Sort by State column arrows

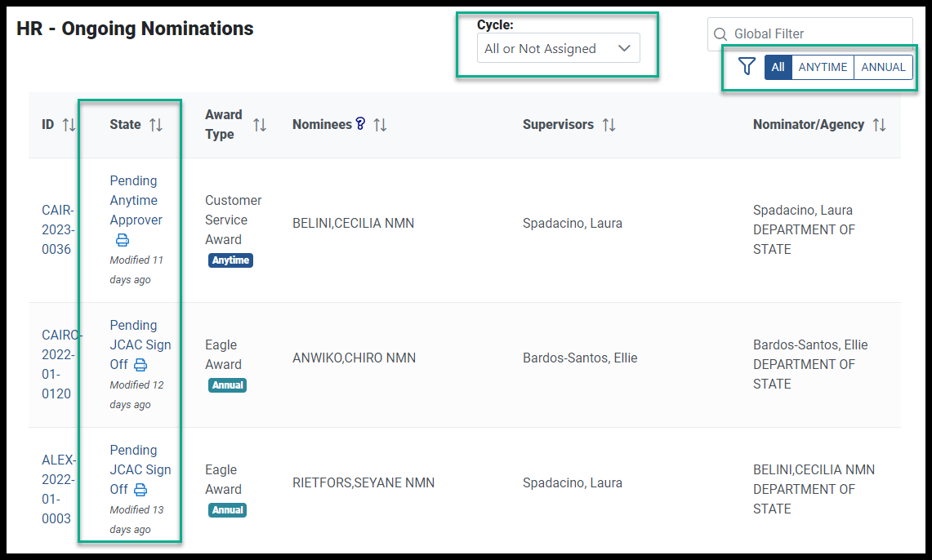pyautogui.click(x=156, y=125)
